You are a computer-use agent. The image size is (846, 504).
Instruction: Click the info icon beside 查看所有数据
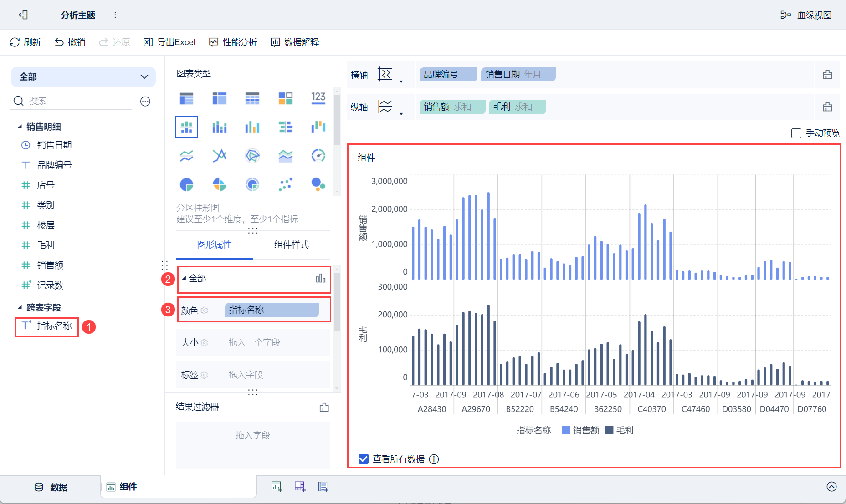click(x=434, y=459)
